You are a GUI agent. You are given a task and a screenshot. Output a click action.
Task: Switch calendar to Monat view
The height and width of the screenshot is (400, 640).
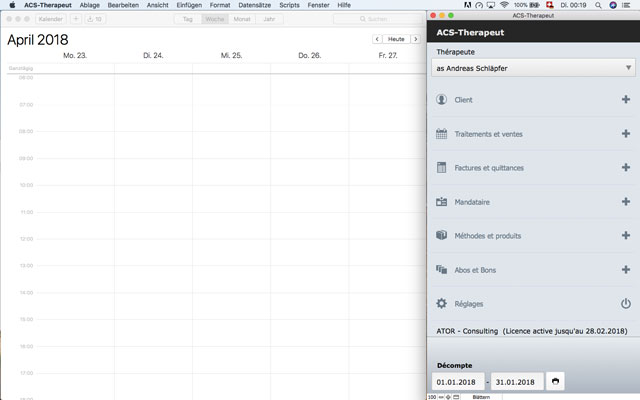tap(242, 19)
